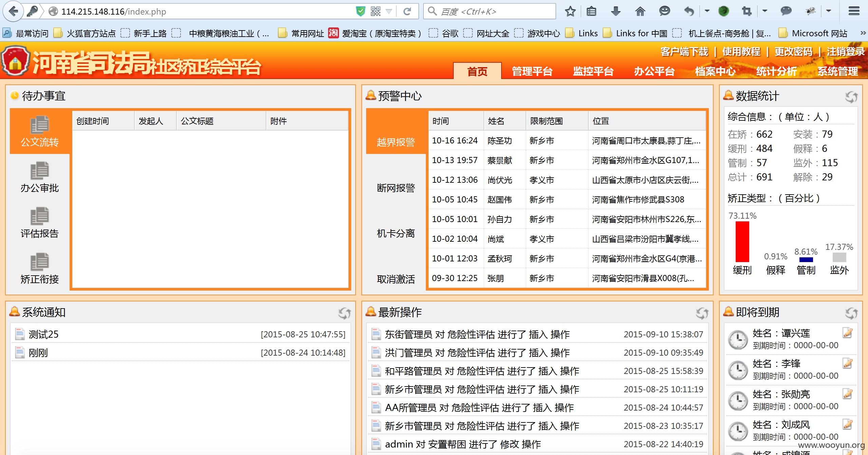Click the chat bubble toolbar icon
This screenshot has height=455, width=868.
click(x=786, y=12)
